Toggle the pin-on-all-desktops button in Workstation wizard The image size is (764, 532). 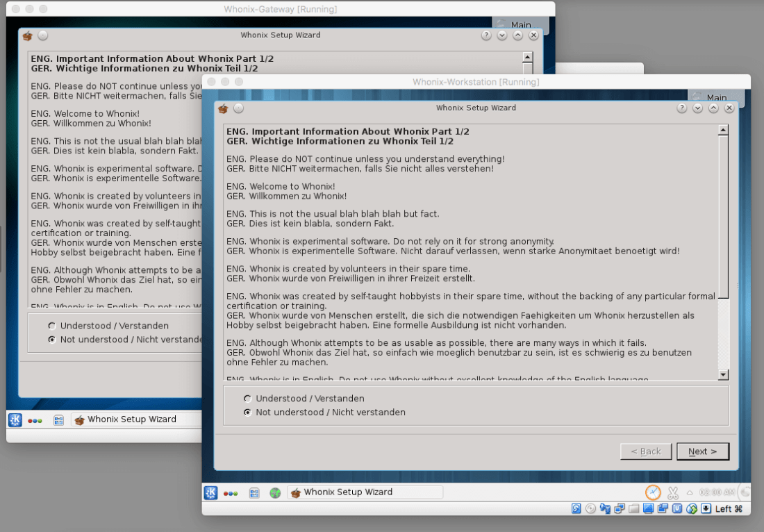click(238, 108)
